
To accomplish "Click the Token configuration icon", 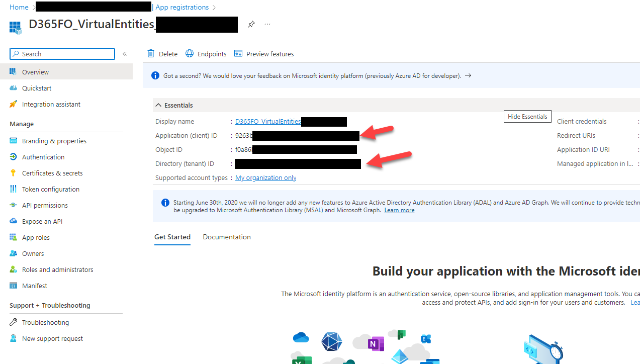I will coord(13,189).
